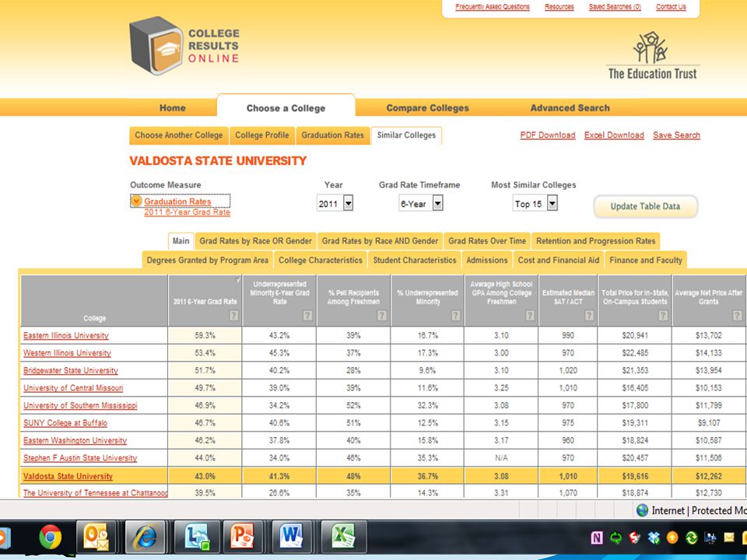Open Word from the taskbar
The image size is (747, 560).
point(291,537)
